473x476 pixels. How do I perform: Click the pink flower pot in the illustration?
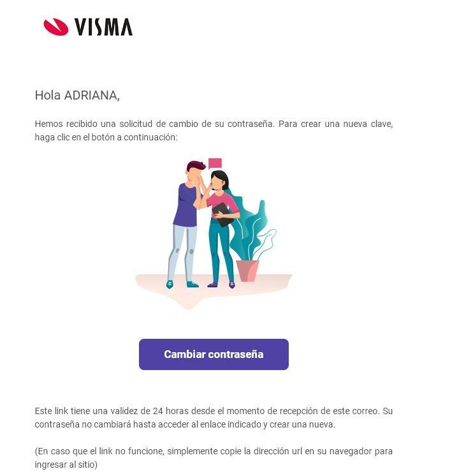pos(248,271)
